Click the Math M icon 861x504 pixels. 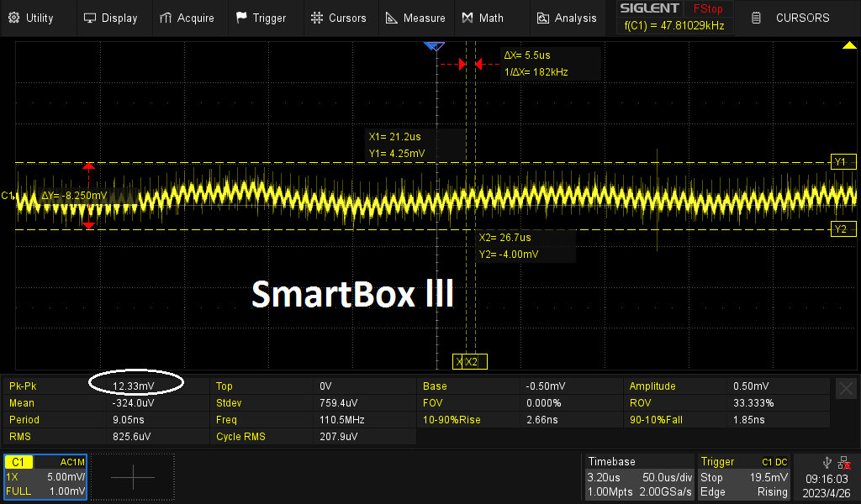click(x=467, y=18)
